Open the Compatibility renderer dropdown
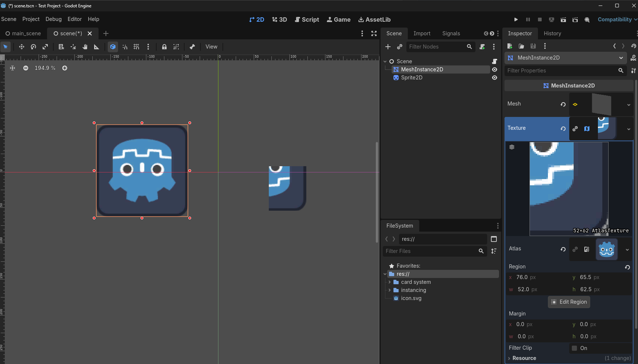The width and height of the screenshot is (638, 364). pyautogui.click(x=617, y=19)
